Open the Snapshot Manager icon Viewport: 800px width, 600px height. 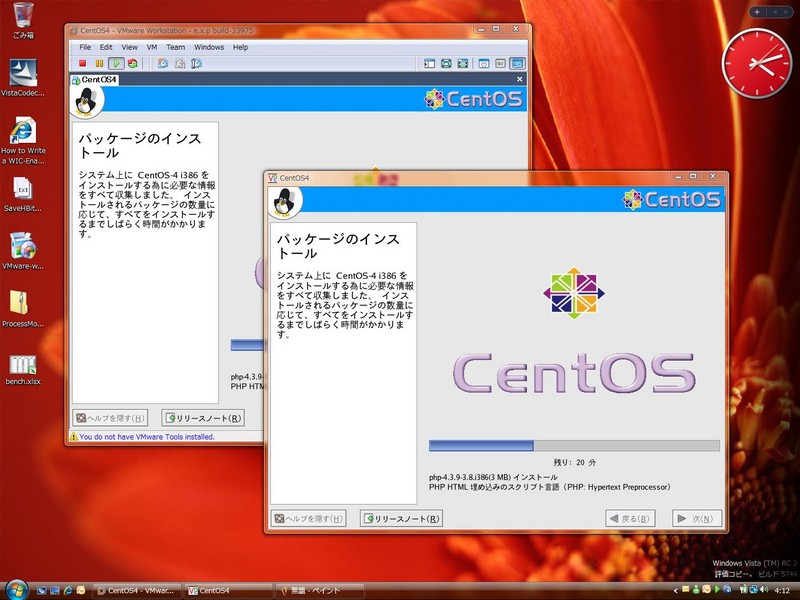[196, 63]
